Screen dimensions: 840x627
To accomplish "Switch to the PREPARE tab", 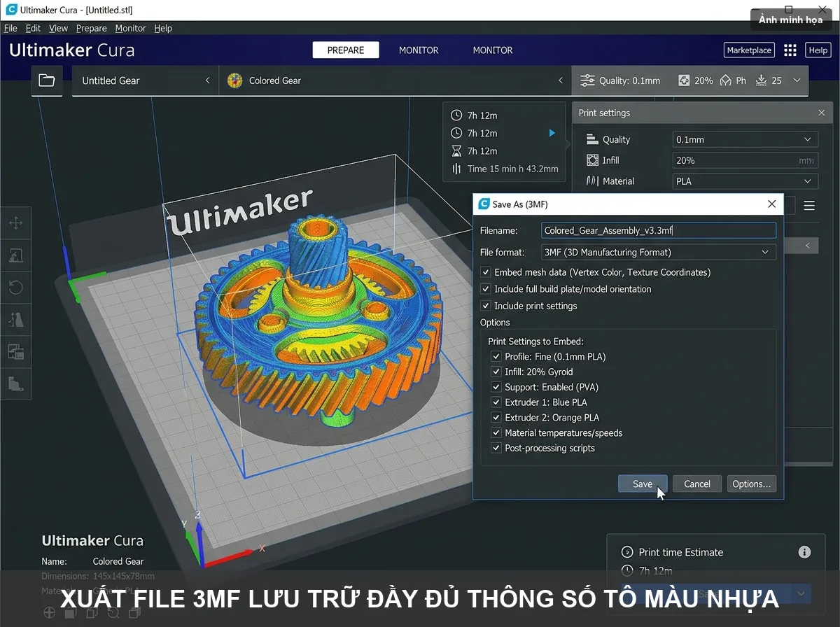I will coord(346,50).
